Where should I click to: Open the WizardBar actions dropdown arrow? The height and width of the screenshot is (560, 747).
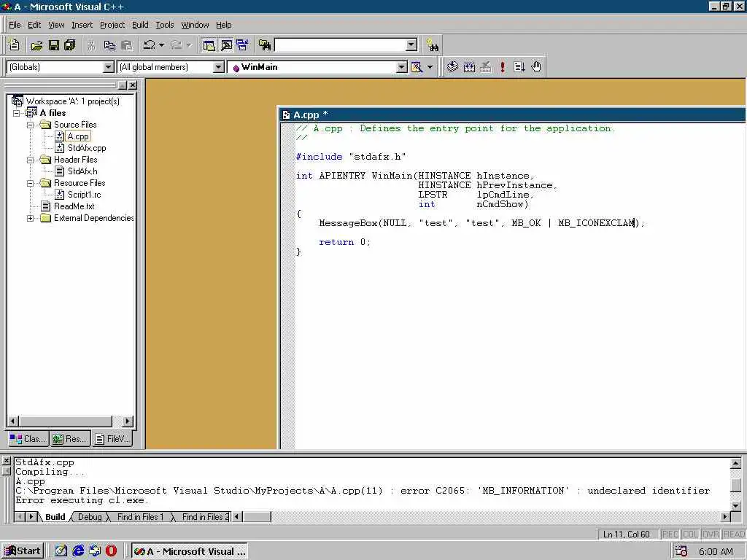coord(430,67)
